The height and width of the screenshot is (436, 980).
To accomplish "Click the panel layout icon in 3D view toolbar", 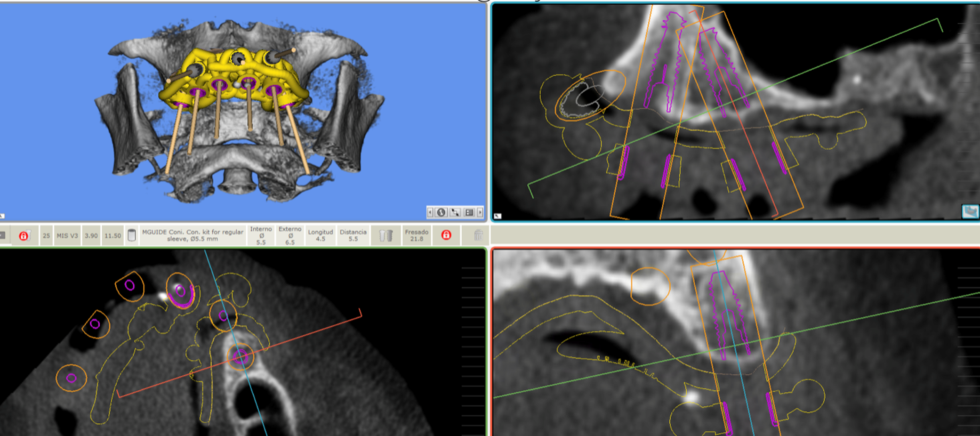I will (x=469, y=212).
